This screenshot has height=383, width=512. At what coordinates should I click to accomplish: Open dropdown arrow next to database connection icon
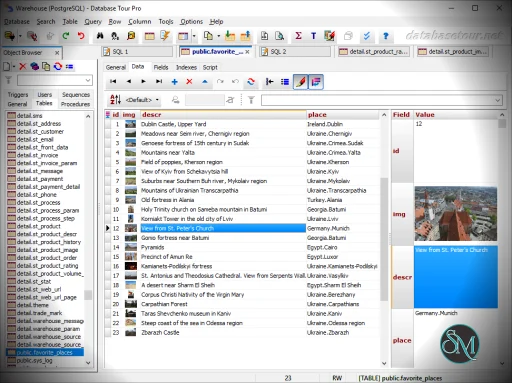pos(20,36)
